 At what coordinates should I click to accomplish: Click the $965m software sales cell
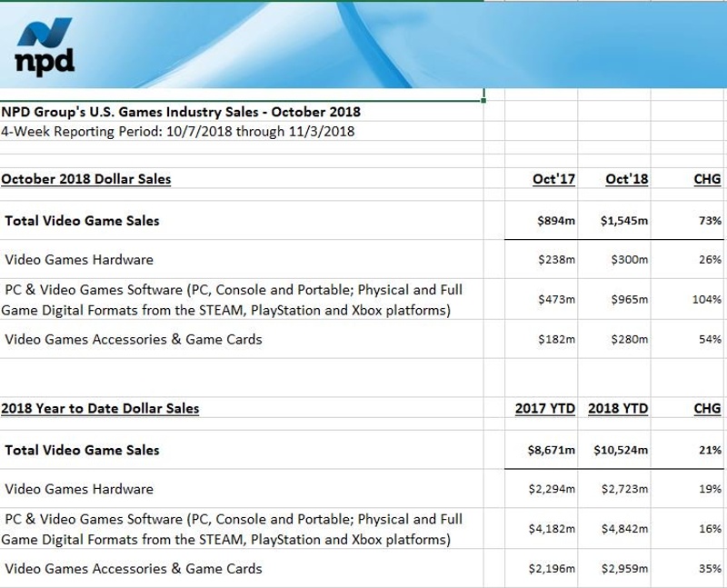629,299
